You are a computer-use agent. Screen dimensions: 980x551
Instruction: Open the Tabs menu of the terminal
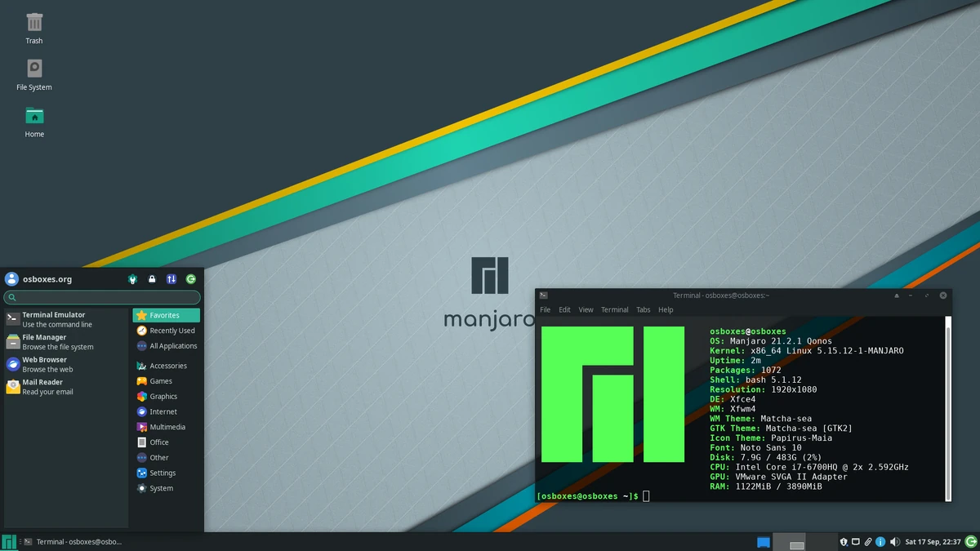pyautogui.click(x=643, y=309)
